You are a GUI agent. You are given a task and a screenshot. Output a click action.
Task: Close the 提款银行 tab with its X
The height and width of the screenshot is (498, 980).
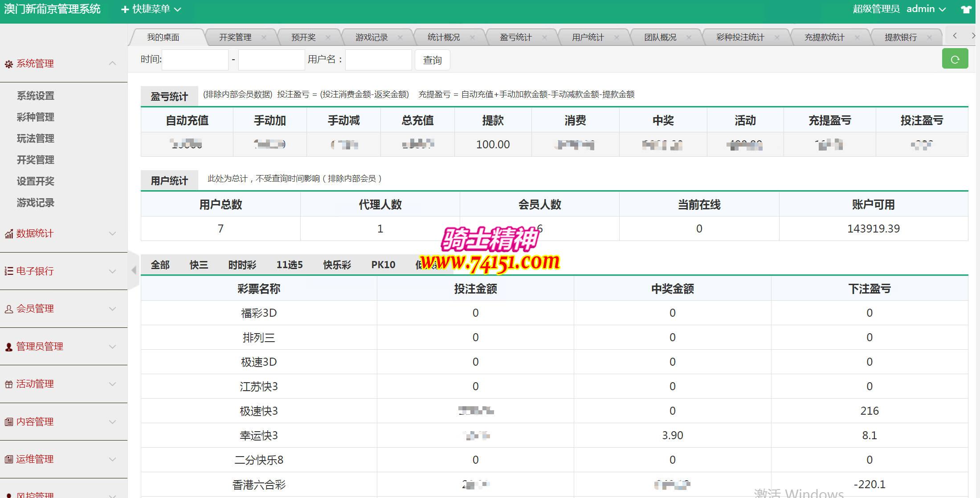[929, 38]
